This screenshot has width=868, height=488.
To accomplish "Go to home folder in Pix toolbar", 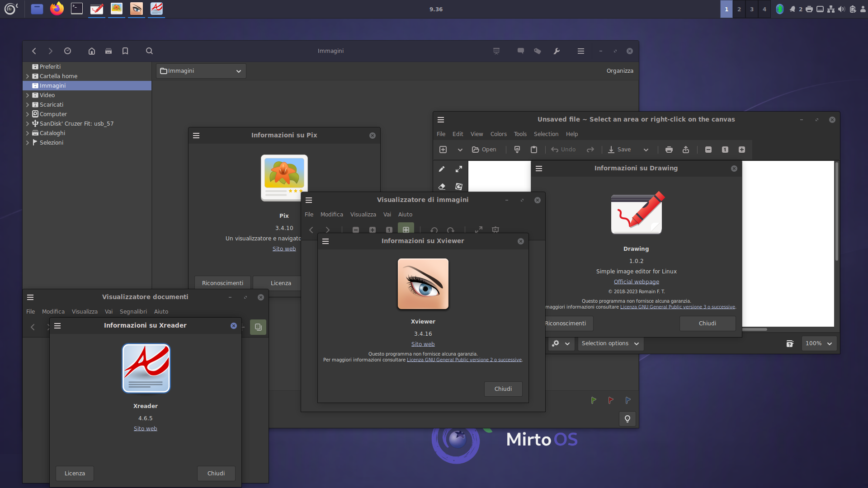I will [92, 51].
